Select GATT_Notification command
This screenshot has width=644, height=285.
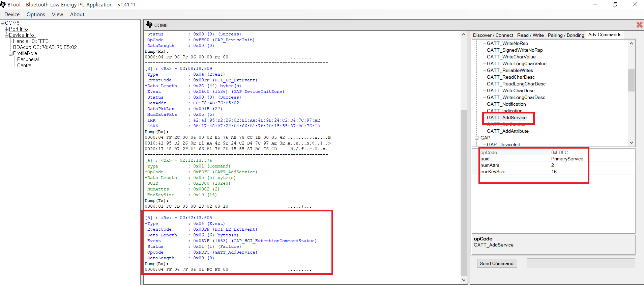click(506, 104)
